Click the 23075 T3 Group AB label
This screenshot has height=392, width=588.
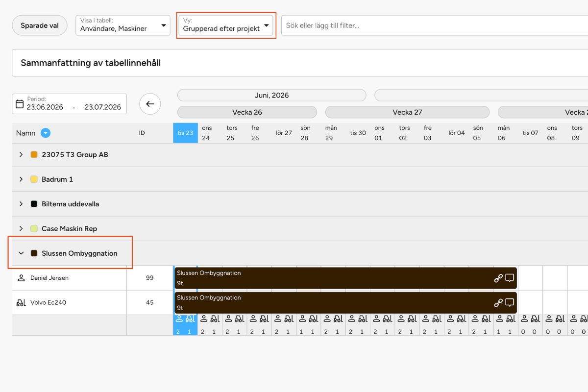pos(75,154)
